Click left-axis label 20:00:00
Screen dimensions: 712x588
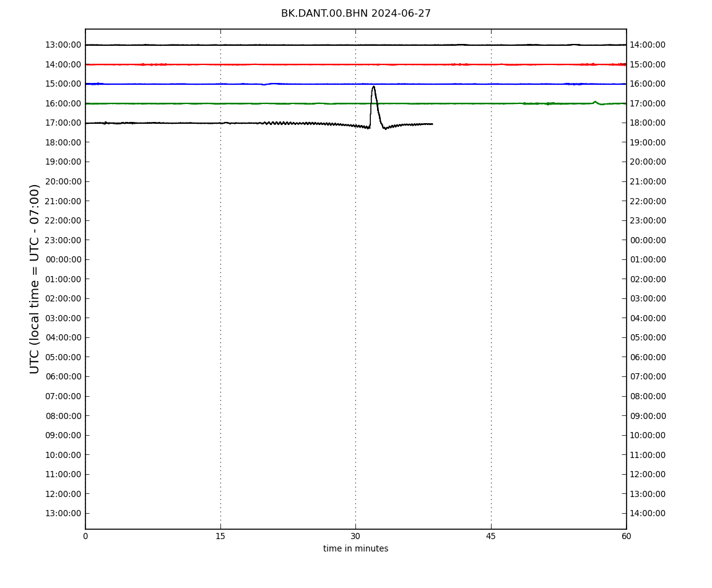point(63,181)
